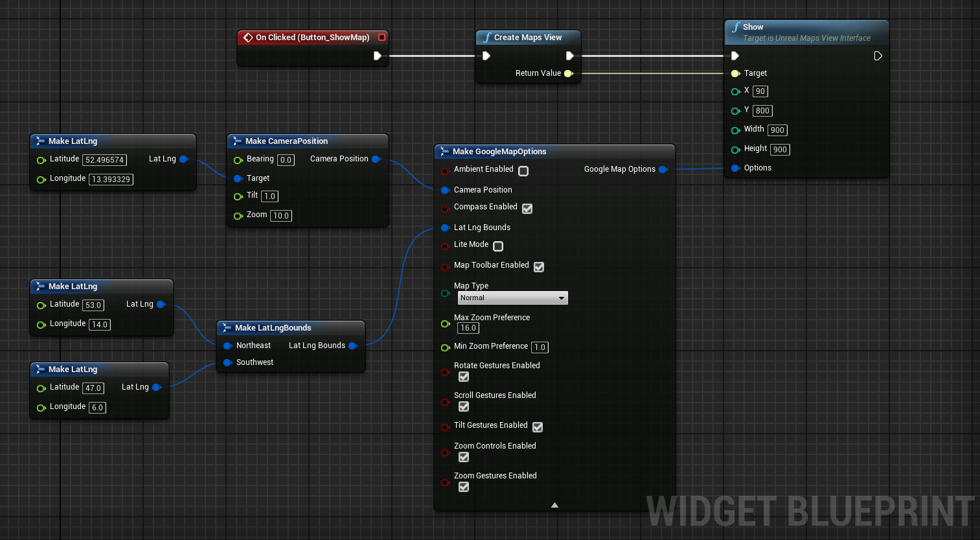This screenshot has width=980, height=540.
Task: Open the Map Type Normal dropdown
Action: pyautogui.click(x=512, y=298)
